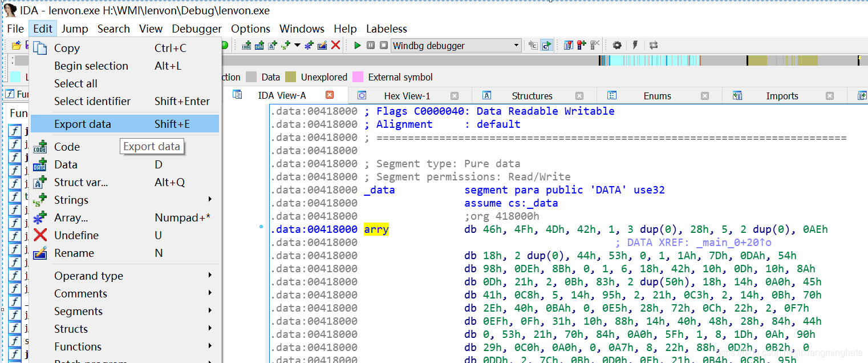
Task: Open the string type dropdown arrow in toolbar
Action: pyautogui.click(x=297, y=45)
